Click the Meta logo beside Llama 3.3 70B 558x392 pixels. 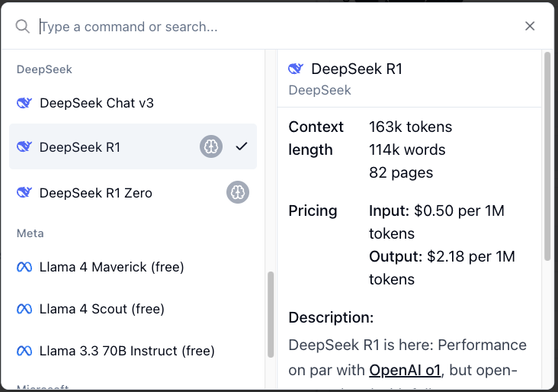point(24,351)
